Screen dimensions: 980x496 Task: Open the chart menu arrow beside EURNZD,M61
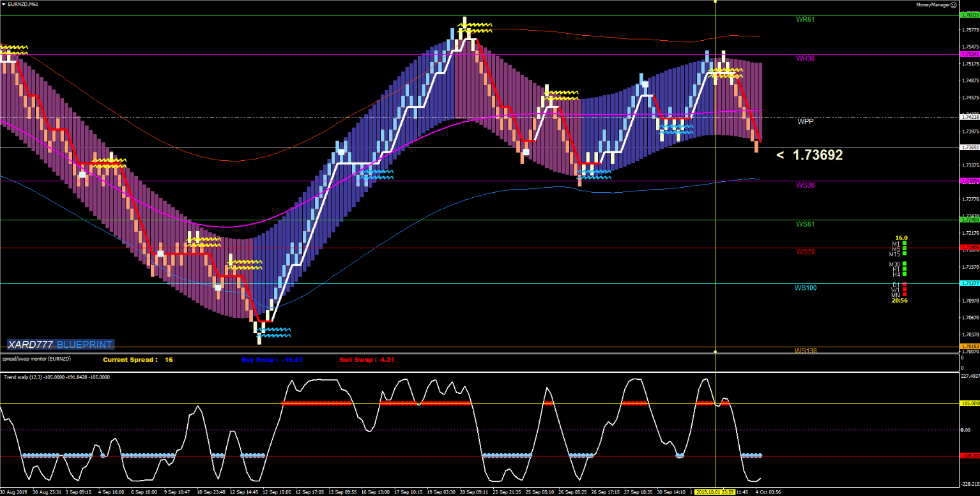coord(3,4)
